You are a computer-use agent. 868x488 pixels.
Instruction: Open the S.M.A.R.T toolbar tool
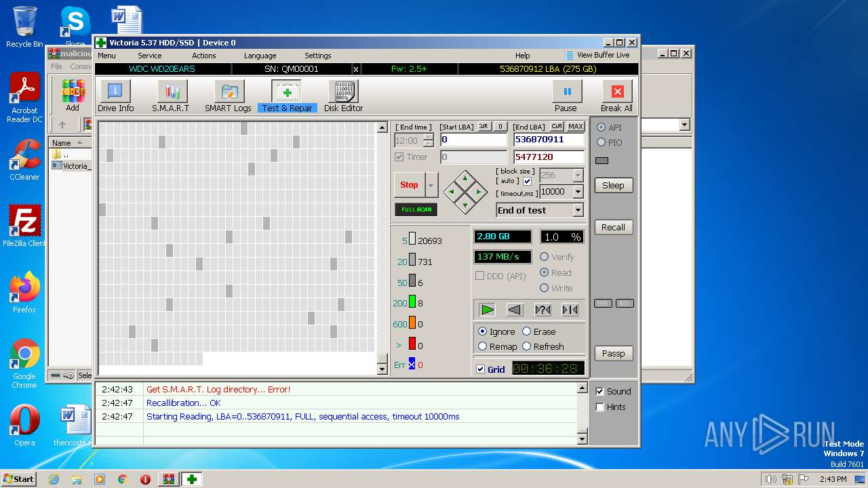171,96
